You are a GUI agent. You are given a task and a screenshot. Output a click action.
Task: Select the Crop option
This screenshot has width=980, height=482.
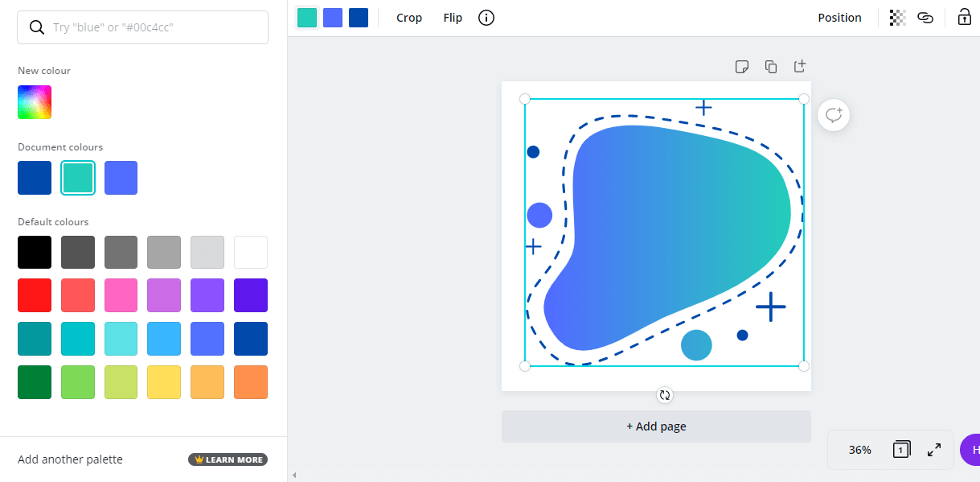[x=408, y=17]
